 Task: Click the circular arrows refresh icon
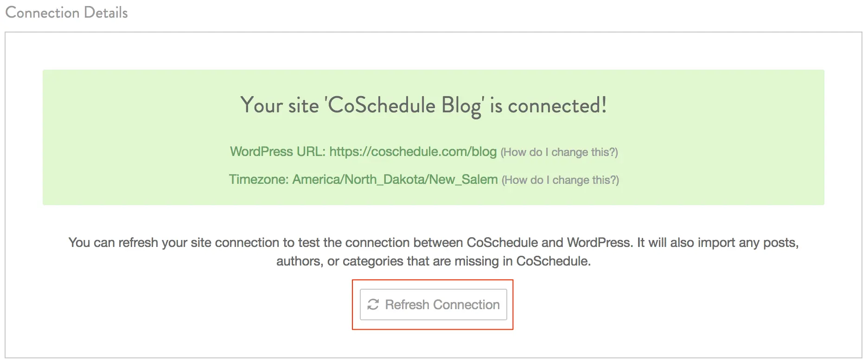(373, 305)
